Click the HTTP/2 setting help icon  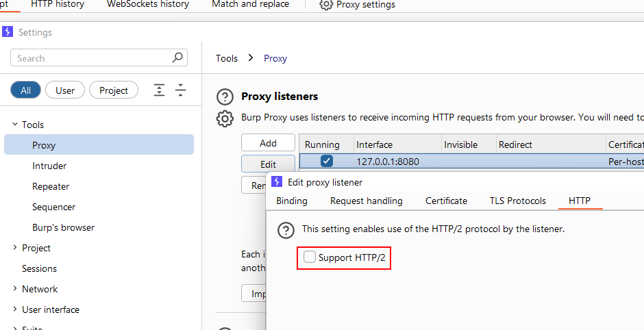286,229
